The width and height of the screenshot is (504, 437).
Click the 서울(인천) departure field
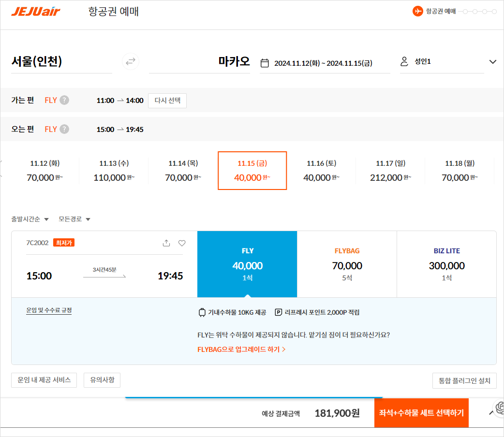point(61,61)
